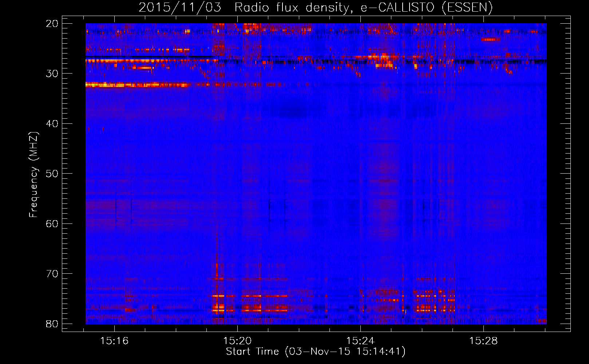Click the 15:16 time tick label
This screenshot has height=364, width=589.
tap(115, 341)
